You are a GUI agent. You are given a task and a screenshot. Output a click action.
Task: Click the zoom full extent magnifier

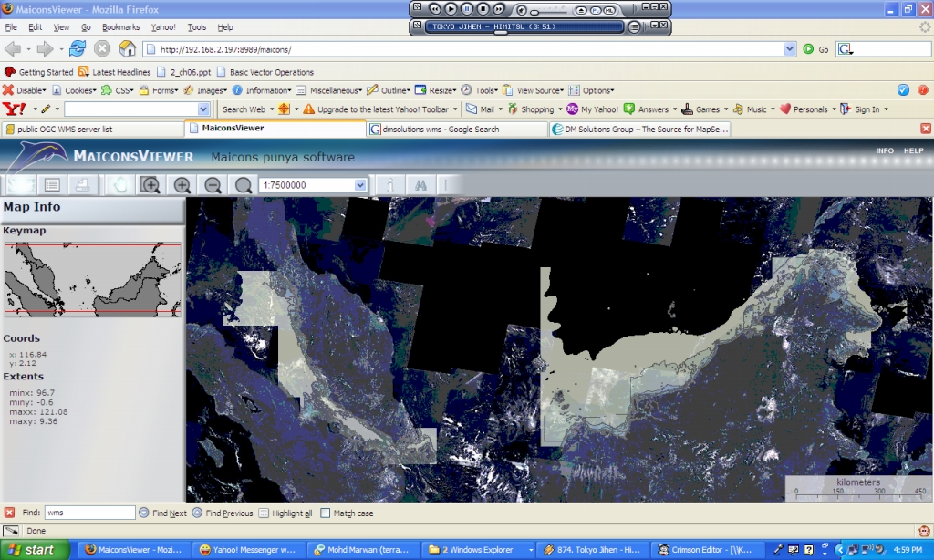tap(243, 185)
